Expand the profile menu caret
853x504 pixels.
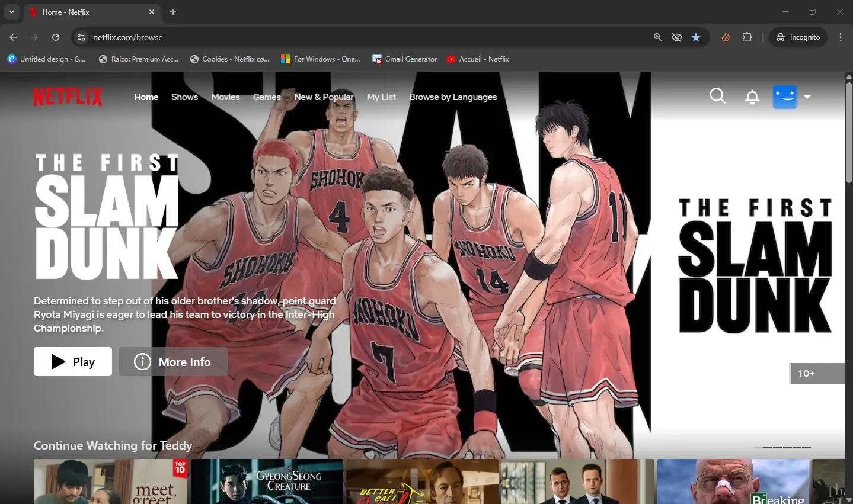click(807, 97)
